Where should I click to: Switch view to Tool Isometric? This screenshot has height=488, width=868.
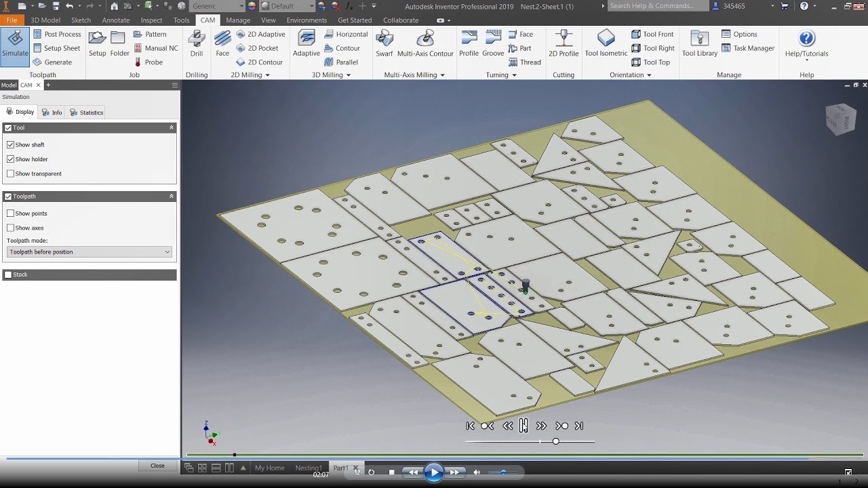605,45
